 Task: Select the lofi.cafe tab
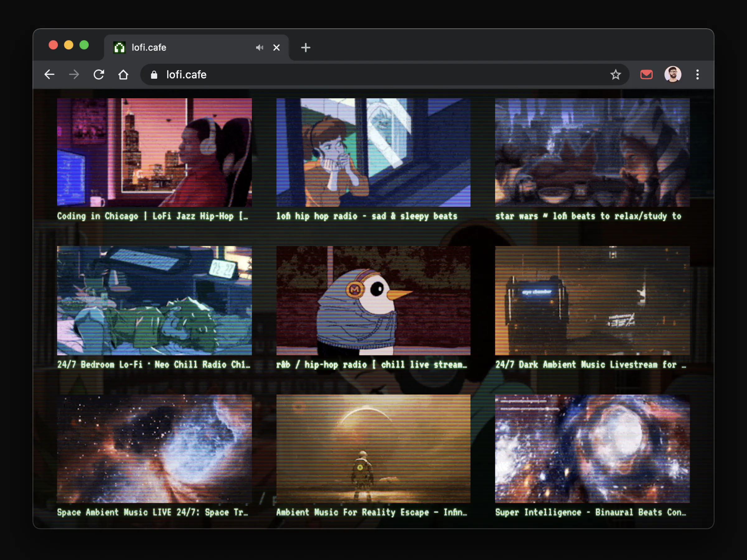pos(196,48)
